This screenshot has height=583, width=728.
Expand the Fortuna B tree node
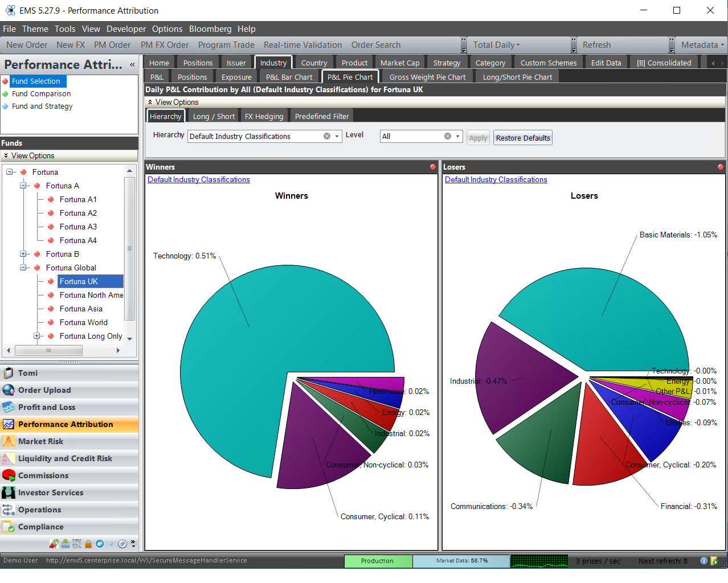(23, 254)
